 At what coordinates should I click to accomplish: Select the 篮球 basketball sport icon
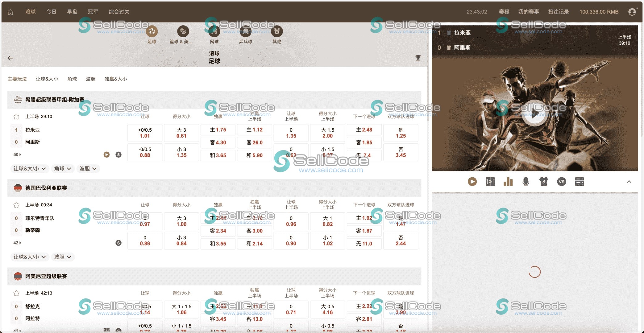(183, 31)
